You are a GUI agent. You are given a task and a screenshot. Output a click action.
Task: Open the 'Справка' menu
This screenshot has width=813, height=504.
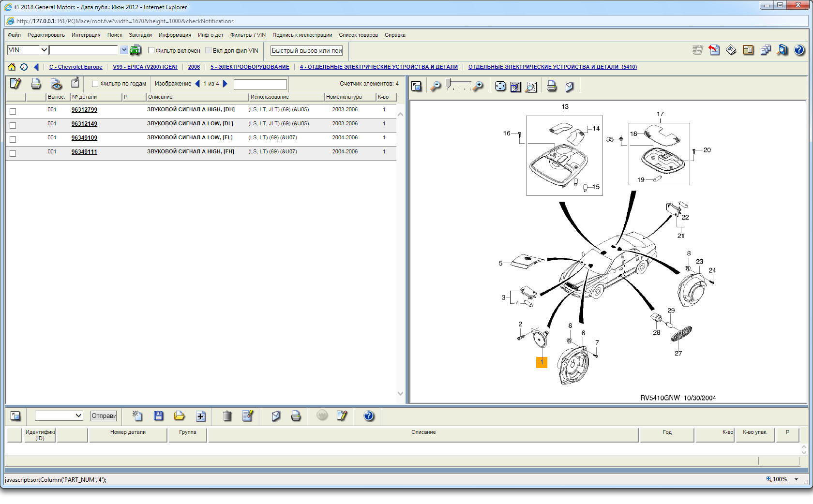395,35
